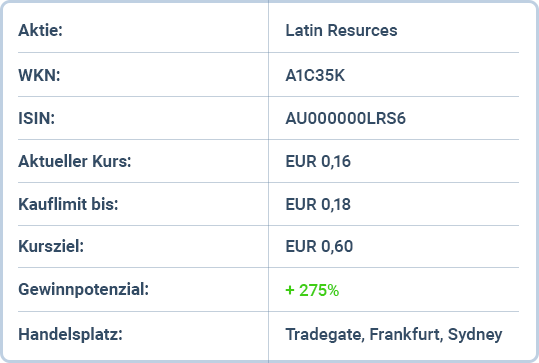Click the word Sydney in Handelsplatz row
Screen dimensions: 539x363
point(475,334)
